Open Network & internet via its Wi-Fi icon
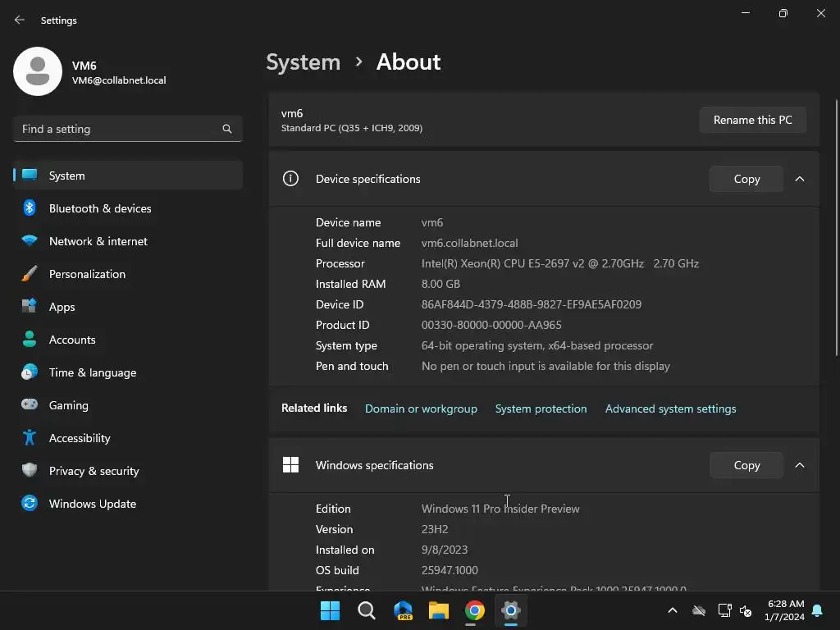This screenshot has height=630, width=840. (x=30, y=240)
